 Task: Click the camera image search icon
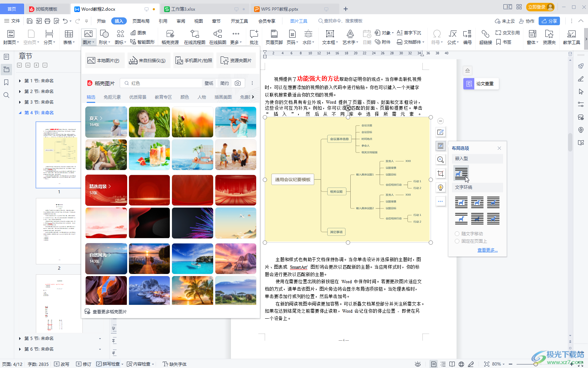pyautogui.click(x=238, y=83)
